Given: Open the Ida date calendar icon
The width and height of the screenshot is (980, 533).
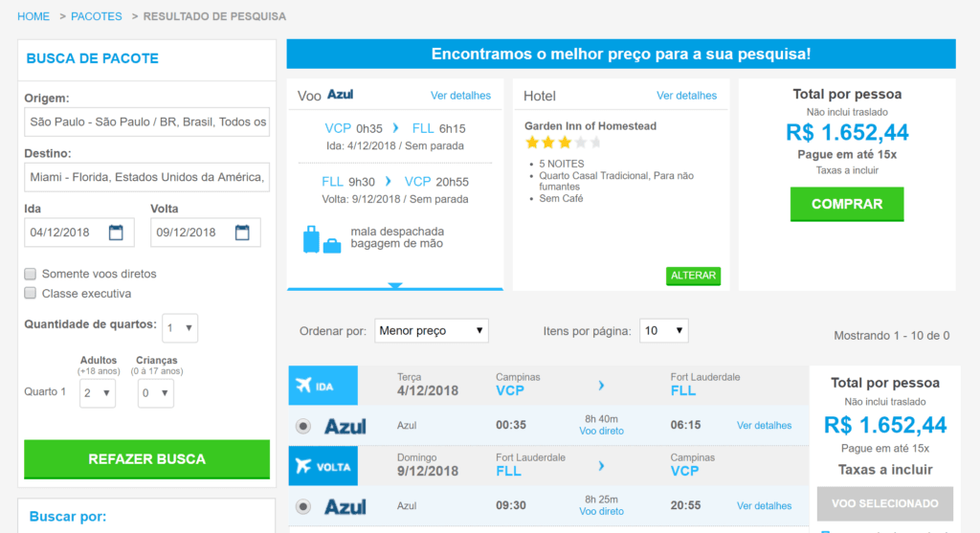Looking at the screenshot, I should [116, 233].
